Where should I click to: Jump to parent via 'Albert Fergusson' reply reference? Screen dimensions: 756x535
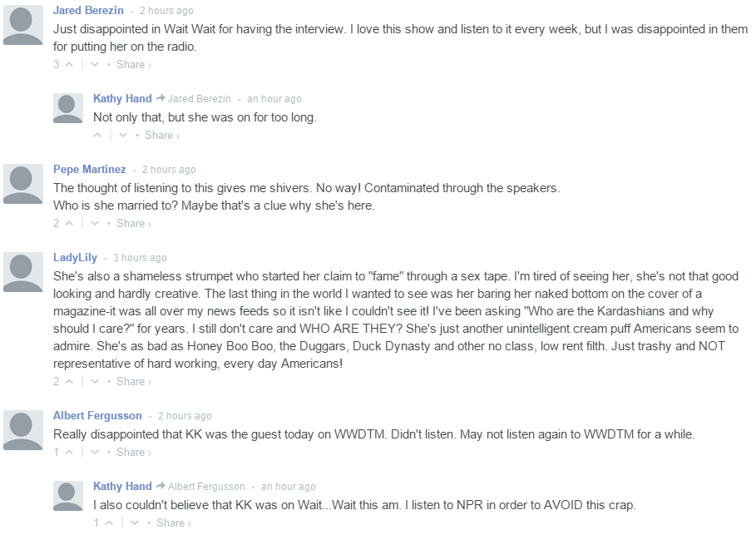206,487
